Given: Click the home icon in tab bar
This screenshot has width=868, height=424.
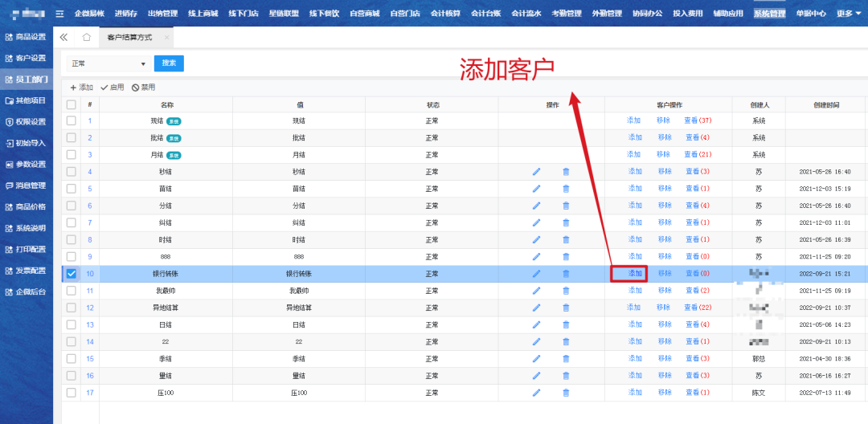Looking at the screenshot, I should coord(87,38).
